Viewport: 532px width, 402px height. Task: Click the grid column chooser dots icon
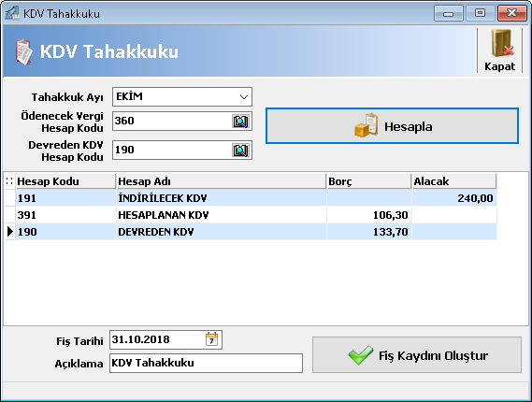(x=9, y=181)
